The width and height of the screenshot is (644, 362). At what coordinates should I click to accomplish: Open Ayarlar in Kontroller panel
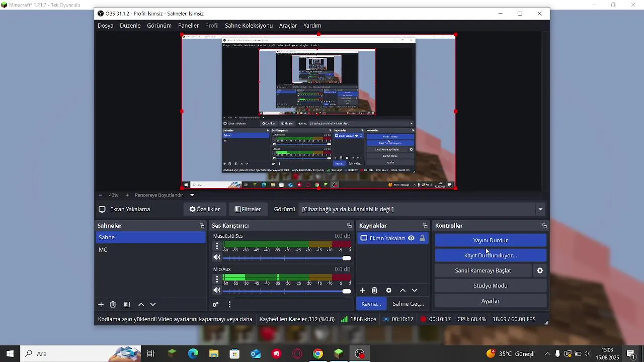click(x=491, y=301)
